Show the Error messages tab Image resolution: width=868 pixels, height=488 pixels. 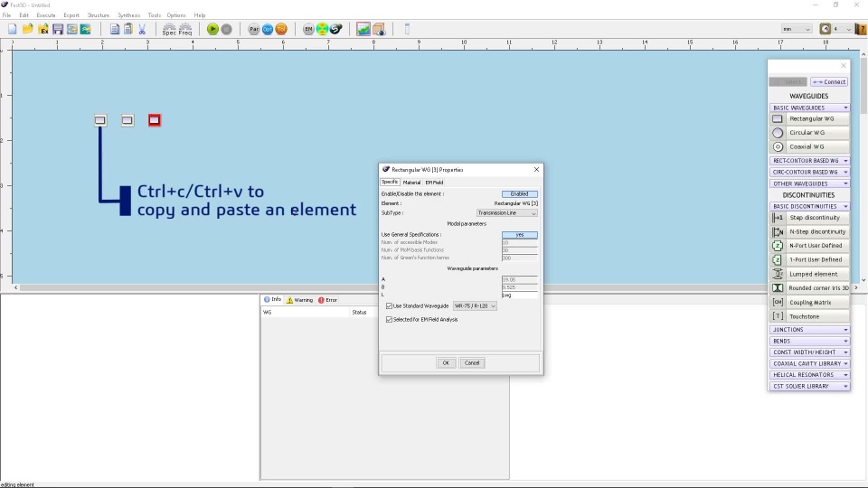tap(327, 300)
